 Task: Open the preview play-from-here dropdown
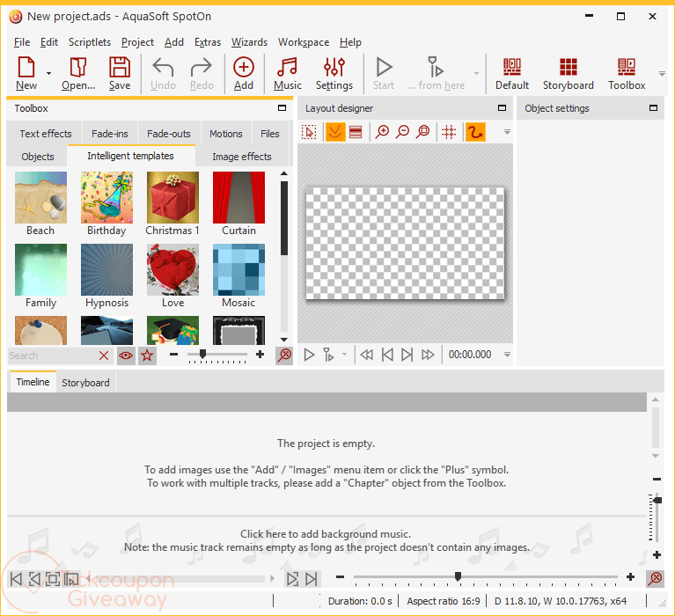344,355
